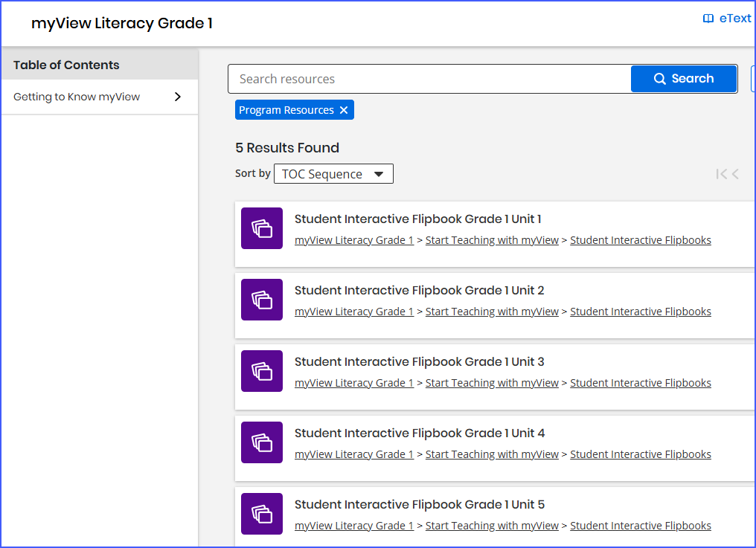756x548 pixels.
Task: Click myView Literacy Grade 1 breadcrumb under Unit 1
Action: [x=354, y=240]
